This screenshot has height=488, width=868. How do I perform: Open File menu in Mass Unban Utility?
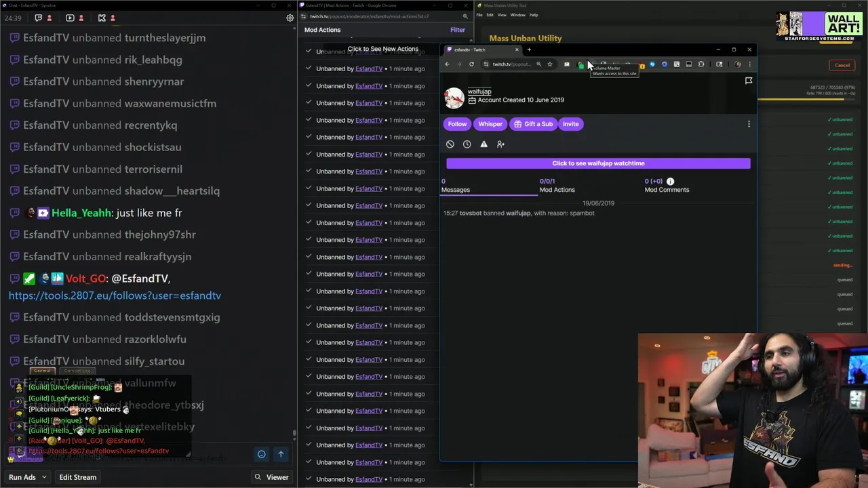pyautogui.click(x=479, y=15)
